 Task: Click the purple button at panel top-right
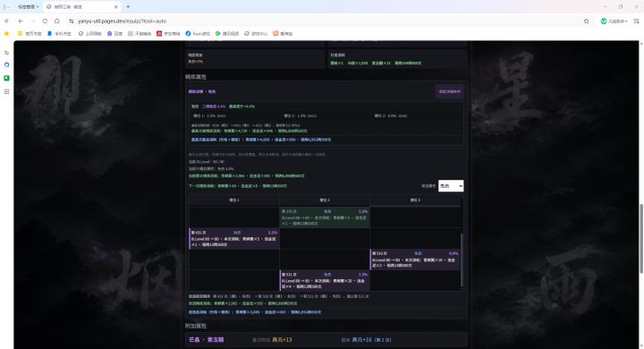(x=449, y=91)
